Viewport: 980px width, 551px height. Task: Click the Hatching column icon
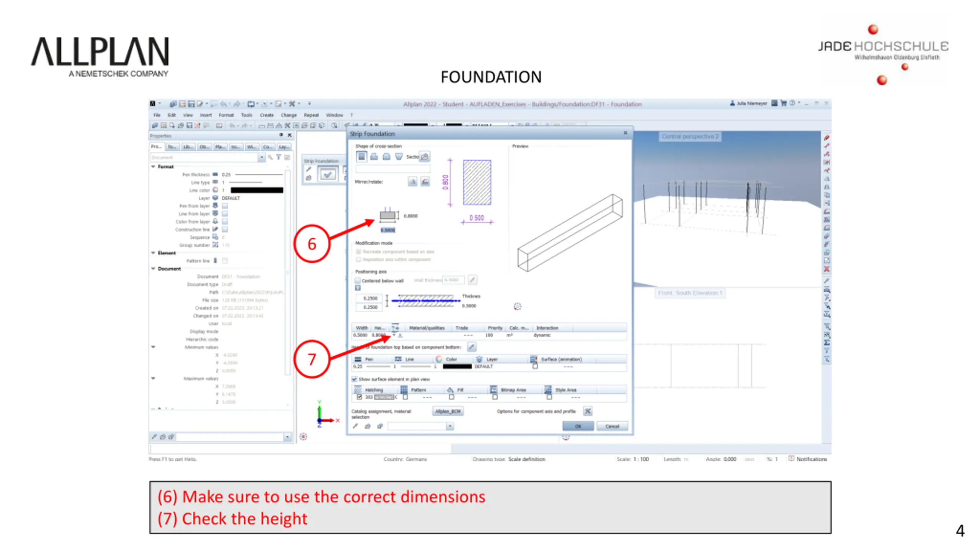(x=358, y=390)
